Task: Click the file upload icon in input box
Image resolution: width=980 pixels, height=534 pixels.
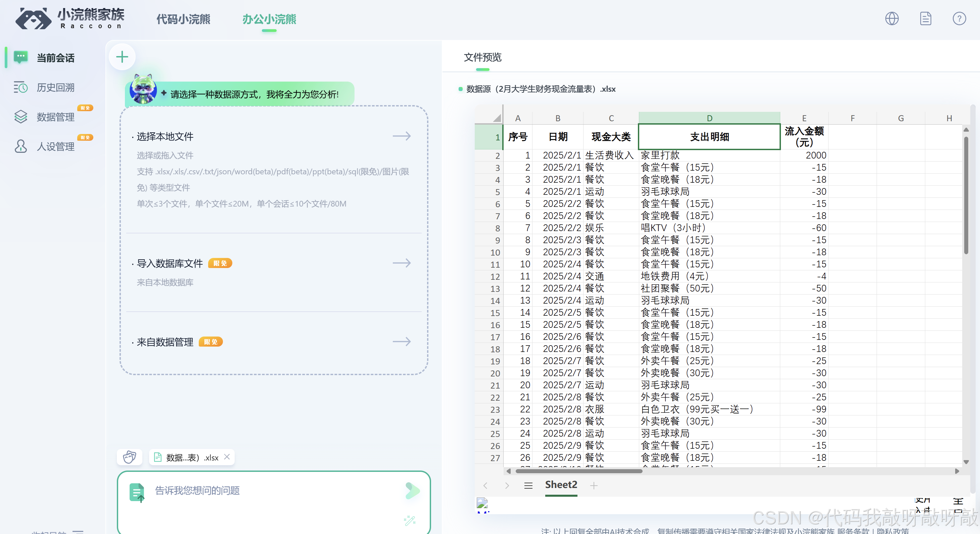Action: (x=137, y=492)
